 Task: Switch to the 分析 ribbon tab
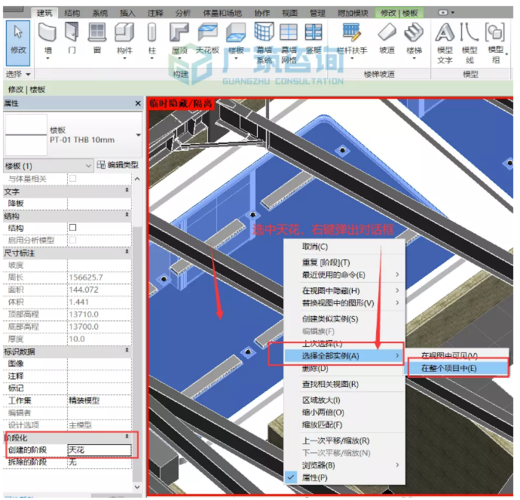pyautogui.click(x=183, y=13)
